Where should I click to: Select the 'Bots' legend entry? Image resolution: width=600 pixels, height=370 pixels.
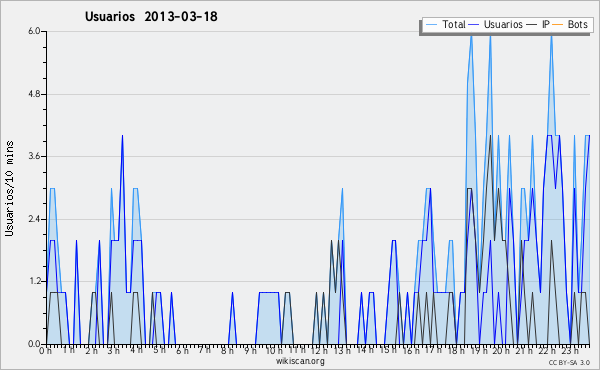click(570, 24)
